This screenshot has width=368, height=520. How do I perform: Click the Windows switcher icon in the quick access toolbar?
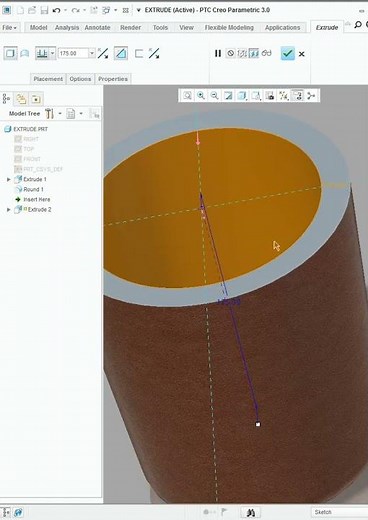(x=106, y=10)
